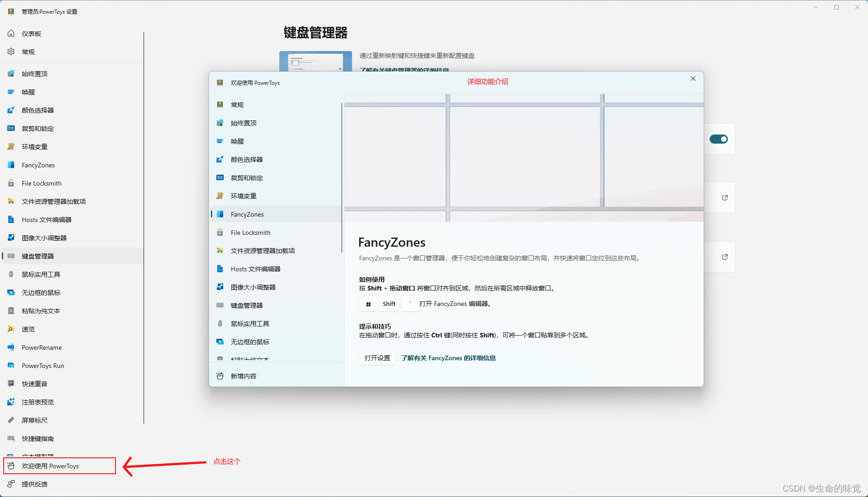Select 环境变量 icon in settings sidebar

point(11,146)
